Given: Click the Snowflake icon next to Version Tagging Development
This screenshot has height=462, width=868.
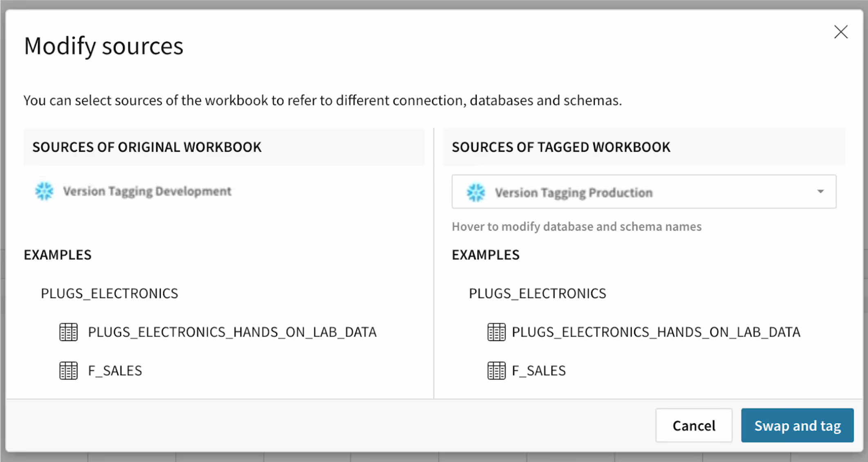Looking at the screenshot, I should pos(44,191).
